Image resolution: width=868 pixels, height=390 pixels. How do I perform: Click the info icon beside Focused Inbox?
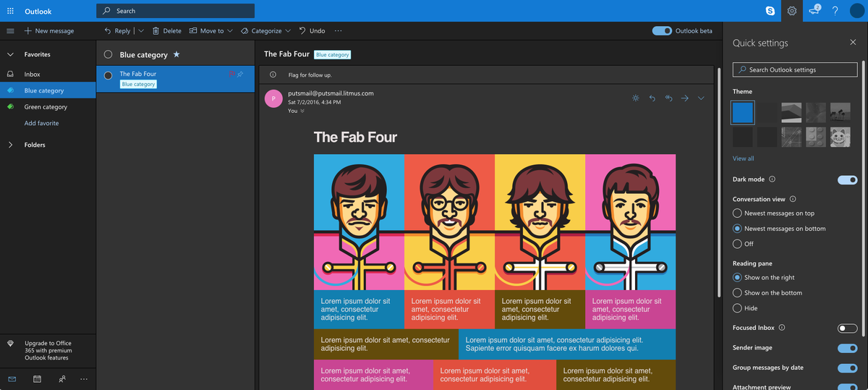[x=783, y=328]
